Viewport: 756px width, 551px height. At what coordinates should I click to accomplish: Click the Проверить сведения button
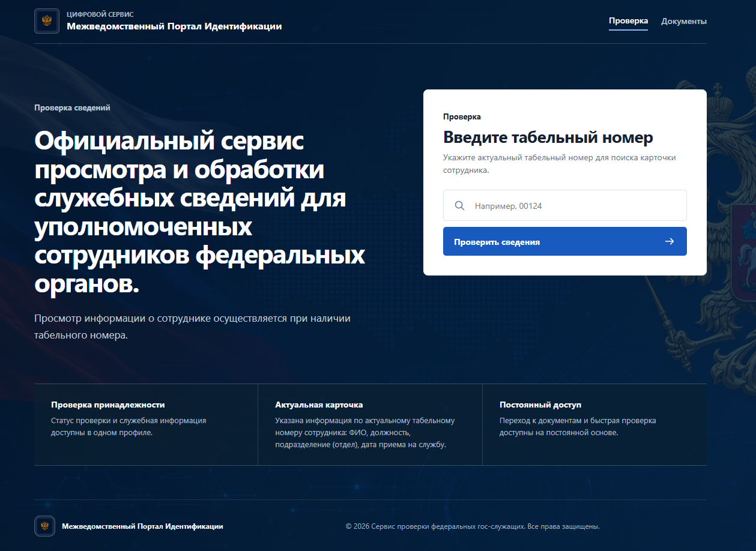pos(564,241)
